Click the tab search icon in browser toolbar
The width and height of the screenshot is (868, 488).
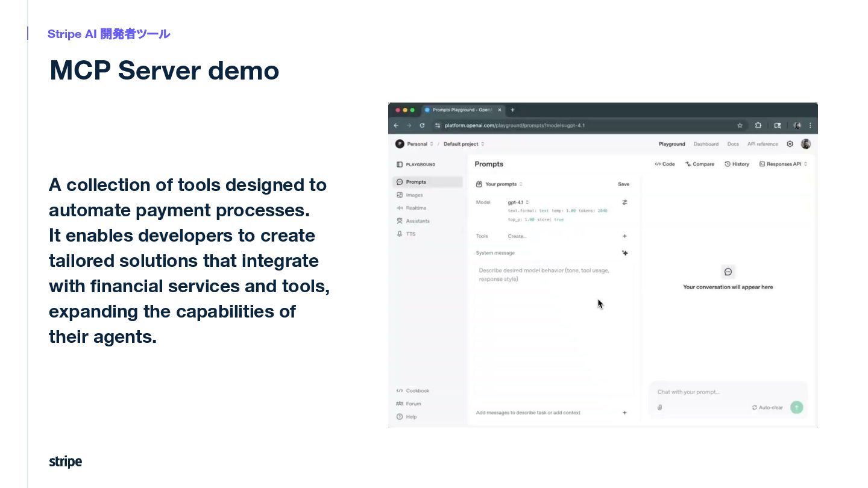[x=778, y=125]
